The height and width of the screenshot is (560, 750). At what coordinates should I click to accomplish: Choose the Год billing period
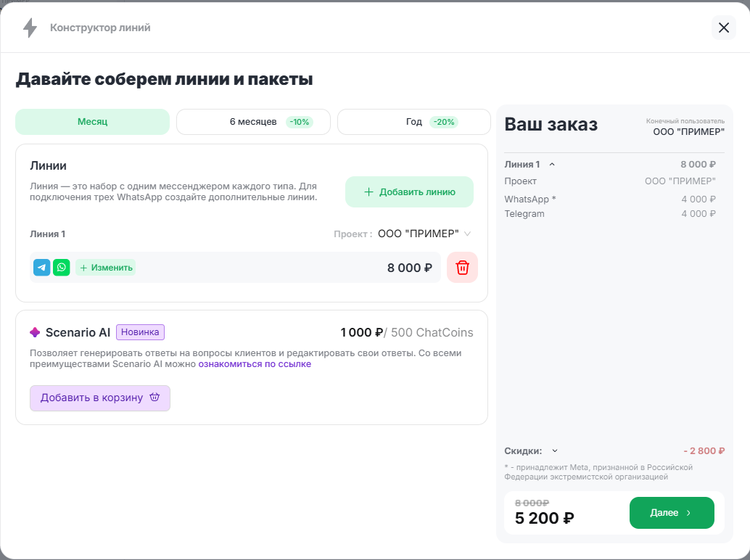click(414, 122)
